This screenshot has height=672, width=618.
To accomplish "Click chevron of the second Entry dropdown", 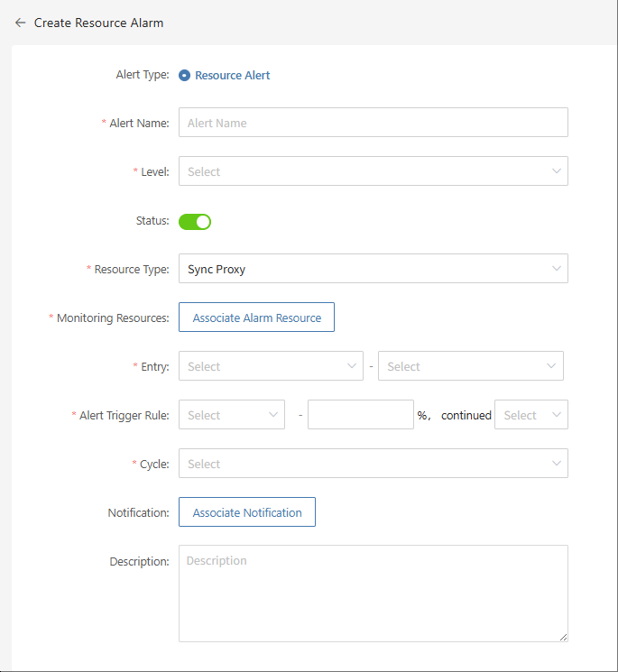I will [551, 366].
